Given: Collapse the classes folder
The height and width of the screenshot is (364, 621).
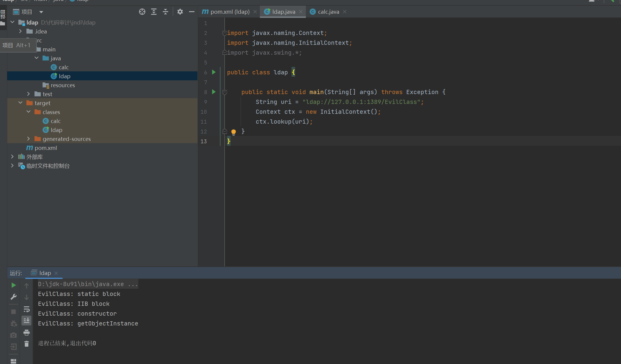Looking at the screenshot, I should coord(28,112).
